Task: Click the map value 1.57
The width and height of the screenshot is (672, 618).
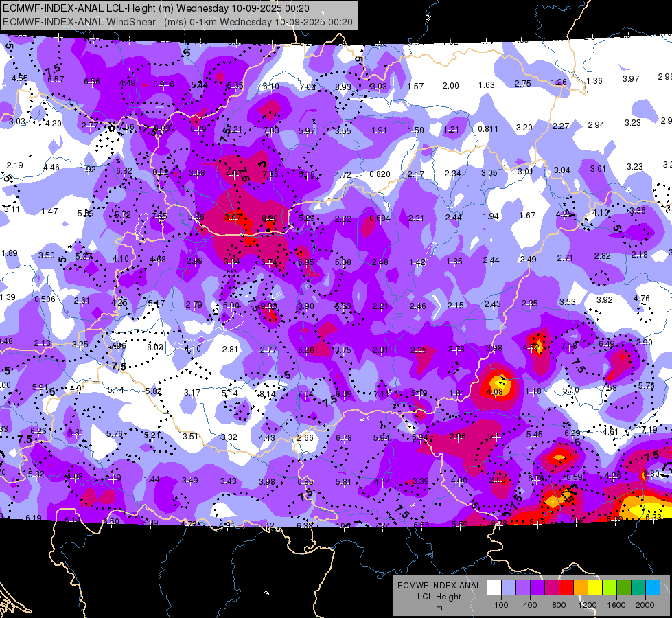Action: coord(415,87)
